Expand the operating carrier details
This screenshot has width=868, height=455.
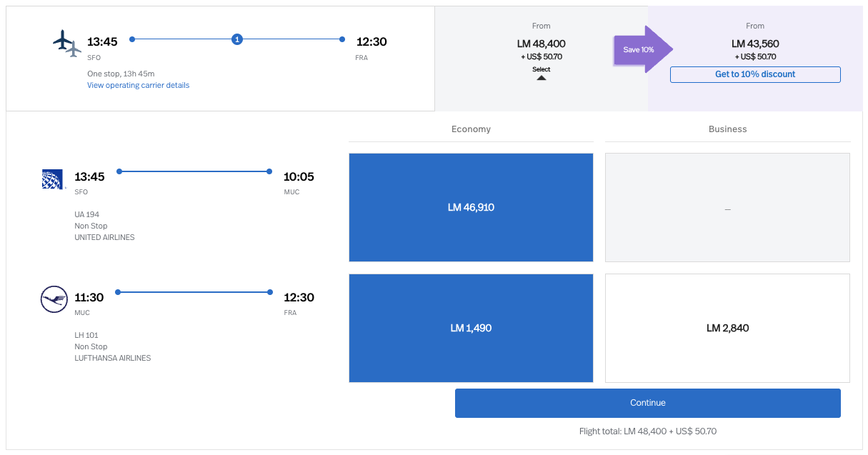139,85
